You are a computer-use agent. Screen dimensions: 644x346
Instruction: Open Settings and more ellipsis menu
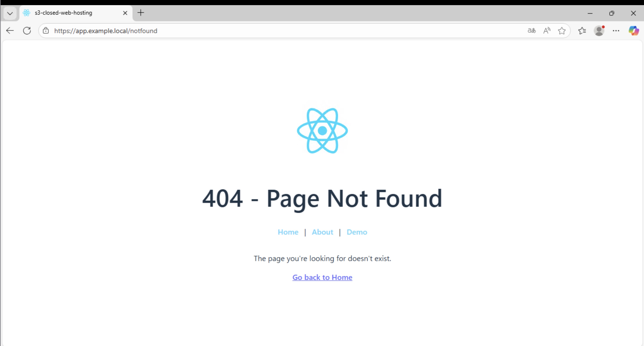(616, 31)
